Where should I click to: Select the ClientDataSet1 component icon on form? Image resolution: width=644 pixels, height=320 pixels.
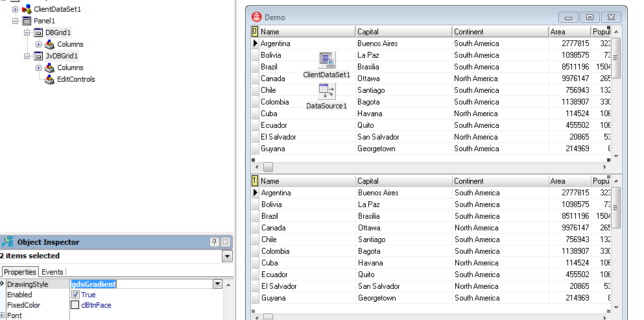pos(327,60)
